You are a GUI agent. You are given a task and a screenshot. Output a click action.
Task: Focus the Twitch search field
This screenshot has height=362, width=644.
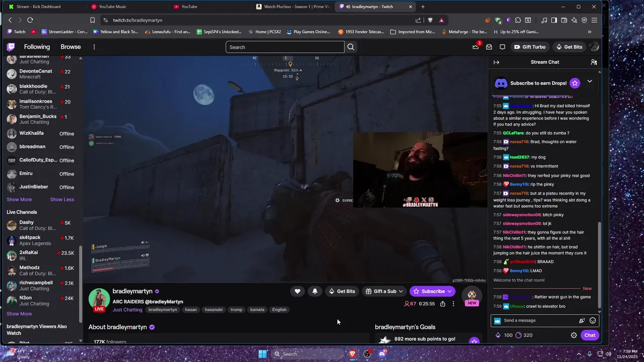tap(285, 47)
